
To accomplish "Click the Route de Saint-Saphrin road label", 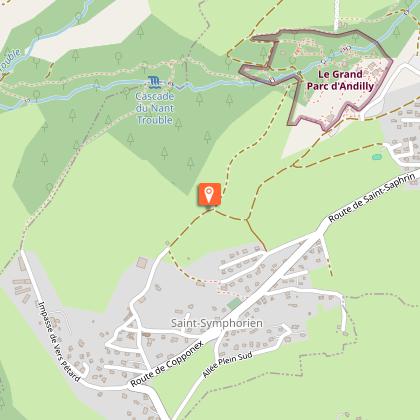I will coord(372,198).
